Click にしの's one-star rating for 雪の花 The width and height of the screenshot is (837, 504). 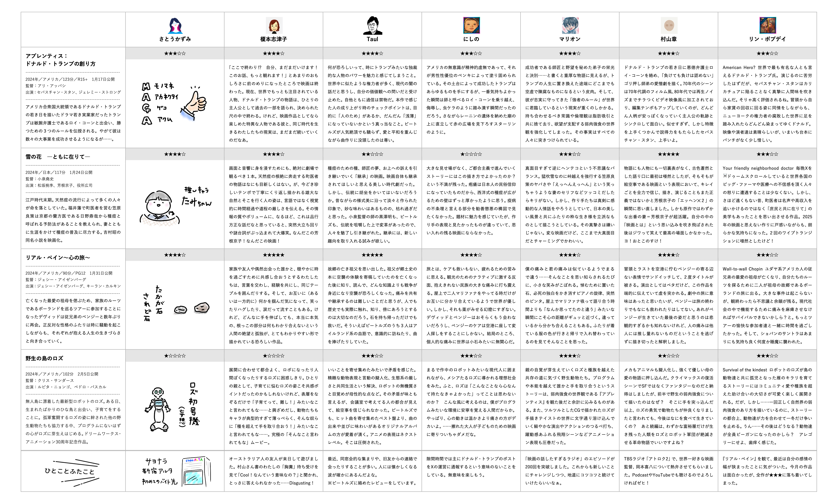coord(471,154)
